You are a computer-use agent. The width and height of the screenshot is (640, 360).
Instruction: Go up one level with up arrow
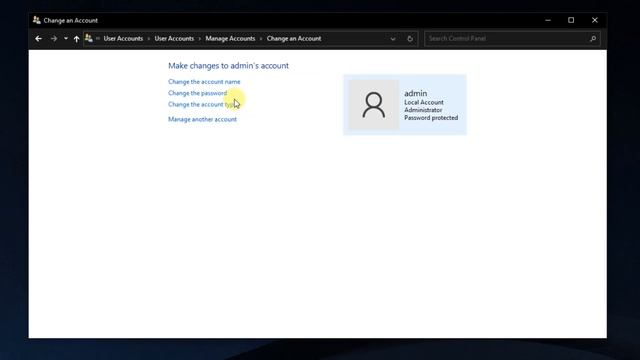[76, 39]
